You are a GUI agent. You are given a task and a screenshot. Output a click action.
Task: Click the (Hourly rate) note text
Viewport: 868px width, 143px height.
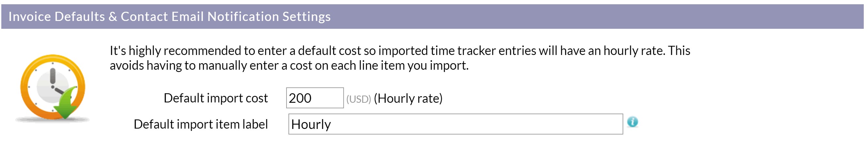(408, 98)
